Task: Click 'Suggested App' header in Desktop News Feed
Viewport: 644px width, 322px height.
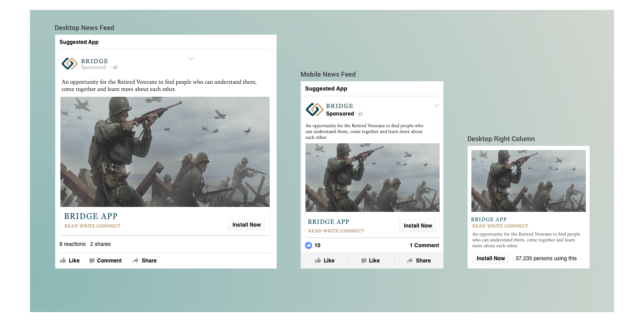Action: [x=79, y=42]
